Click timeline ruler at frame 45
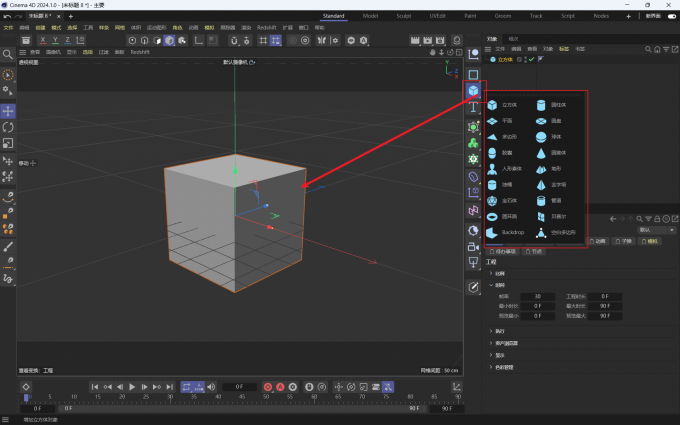 (x=242, y=397)
